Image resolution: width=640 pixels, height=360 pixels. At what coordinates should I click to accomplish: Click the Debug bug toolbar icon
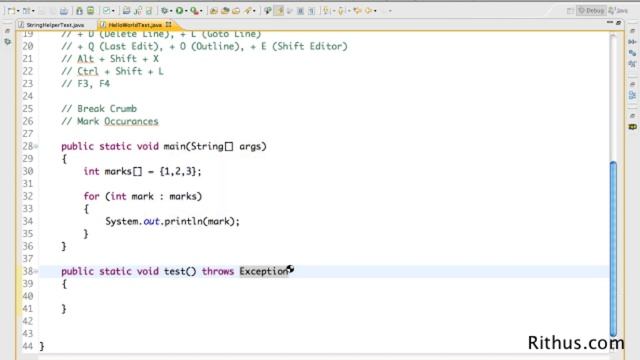tap(164, 11)
